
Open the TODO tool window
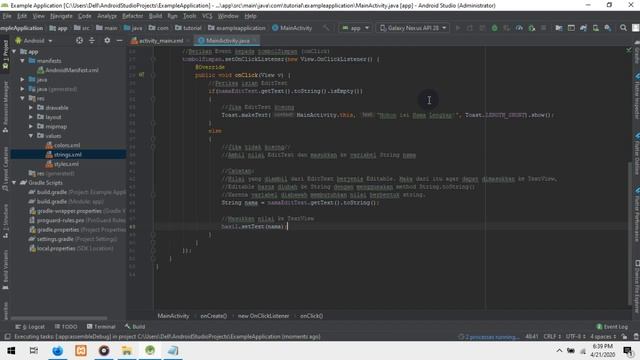pos(66,327)
